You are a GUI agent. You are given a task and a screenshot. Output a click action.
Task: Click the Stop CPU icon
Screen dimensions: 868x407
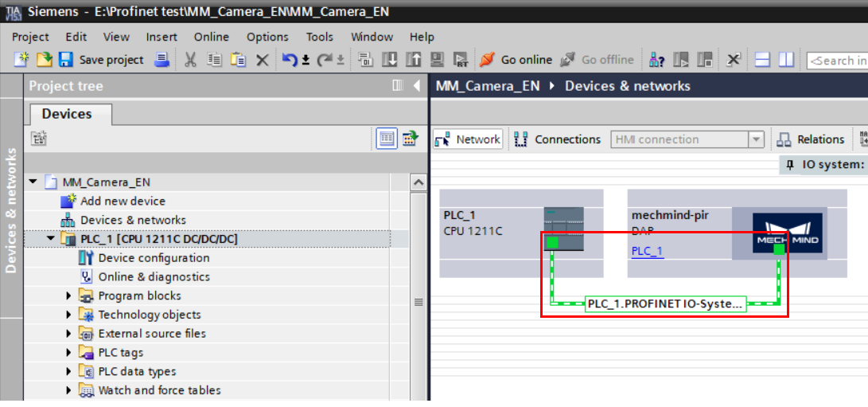(705, 59)
